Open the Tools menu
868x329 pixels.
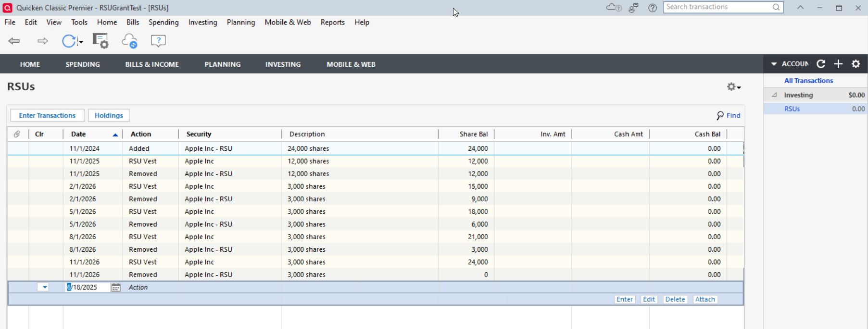click(x=79, y=23)
